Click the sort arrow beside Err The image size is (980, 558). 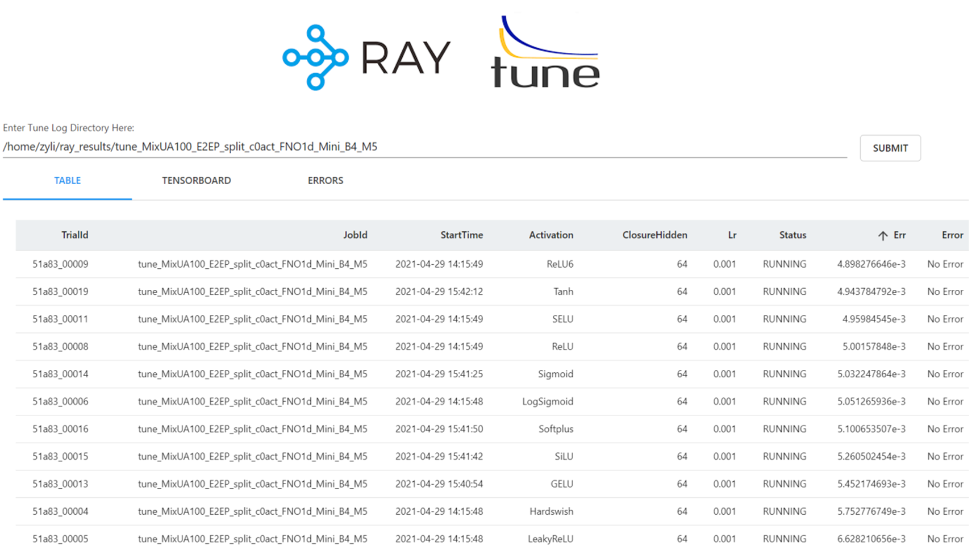pyautogui.click(x=882, y=235)
